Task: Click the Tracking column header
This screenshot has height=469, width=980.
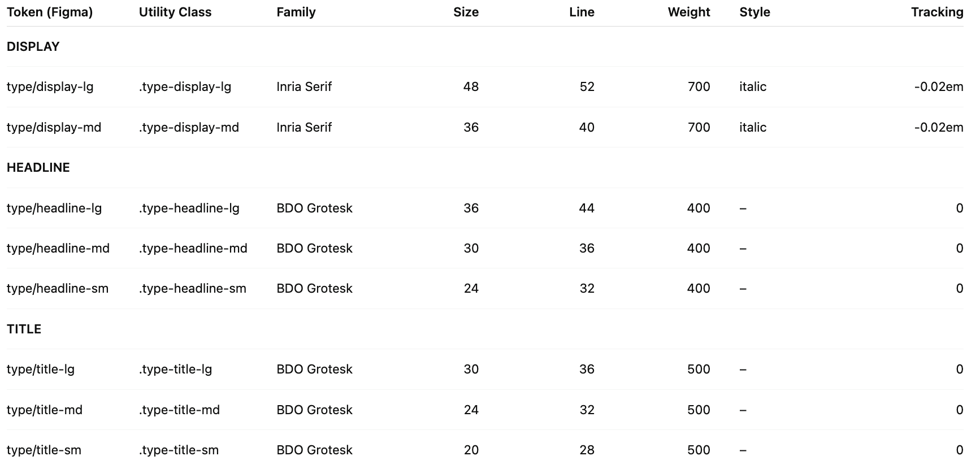Action: point(937,12)
